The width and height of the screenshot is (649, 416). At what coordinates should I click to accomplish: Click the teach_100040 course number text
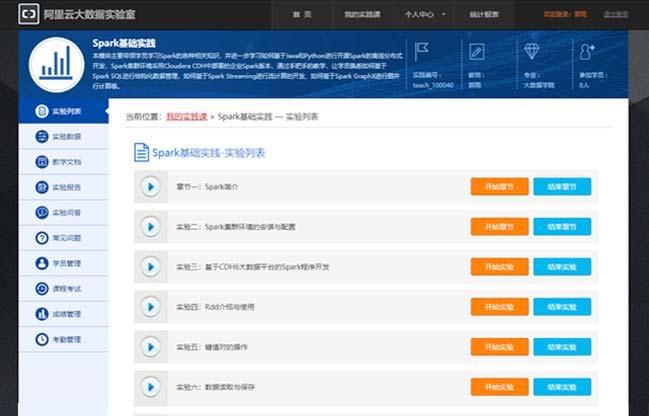click(433, 85)
